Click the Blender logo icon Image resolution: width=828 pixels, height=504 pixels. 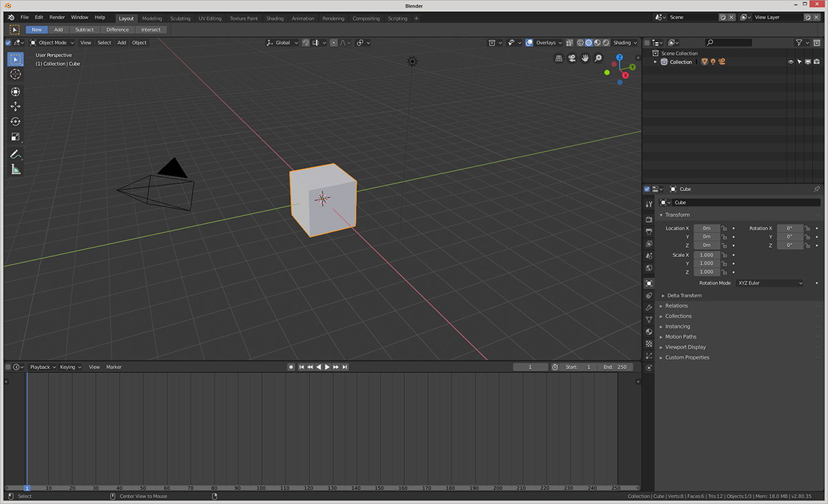pos(11,17)
